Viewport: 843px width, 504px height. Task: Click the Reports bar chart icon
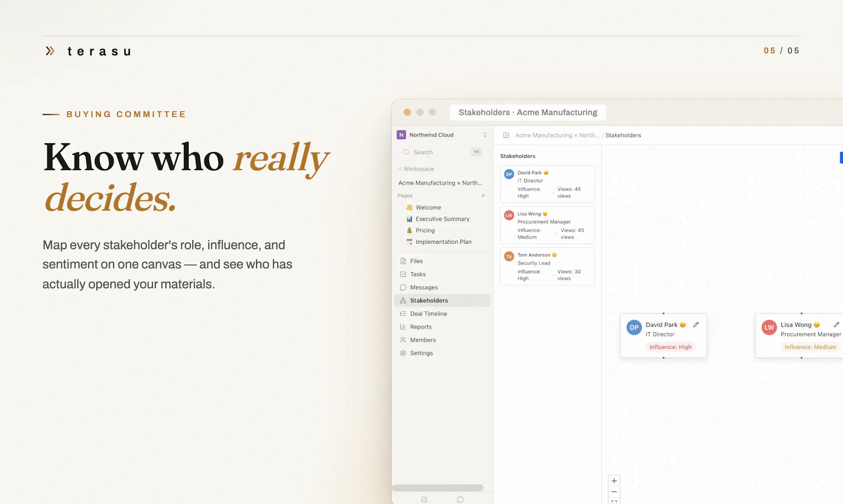pyautogui.click(x=403, y=327)
